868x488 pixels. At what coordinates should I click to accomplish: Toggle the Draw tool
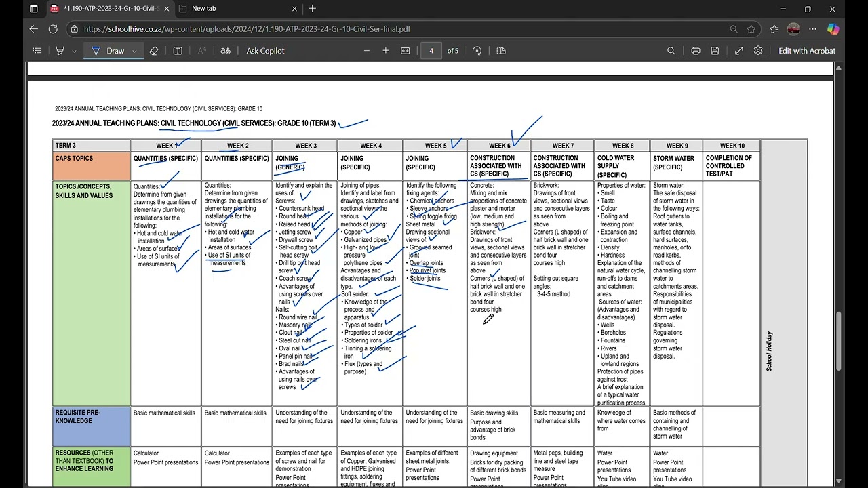pyautogui.click(x=108, y=51)
